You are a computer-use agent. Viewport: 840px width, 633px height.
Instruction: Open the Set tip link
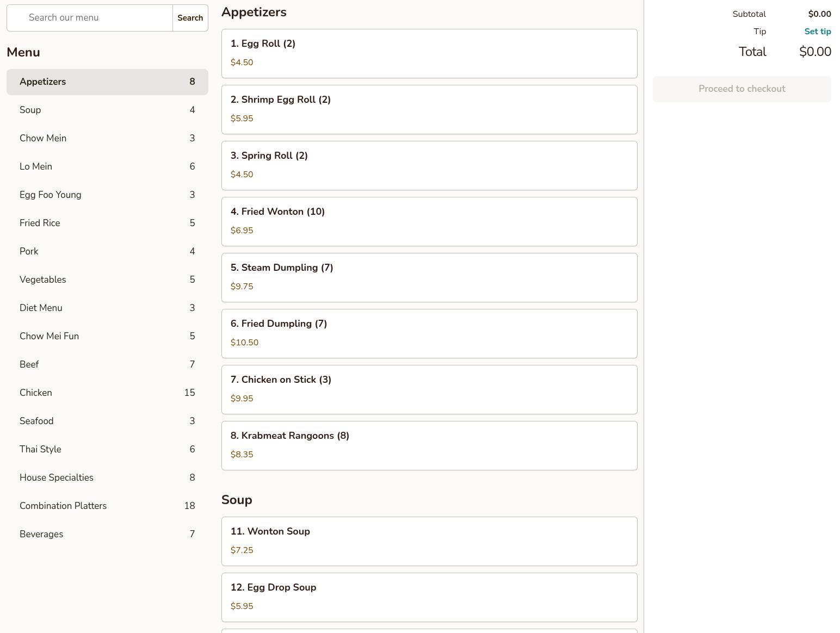click(x=818, y=32)
